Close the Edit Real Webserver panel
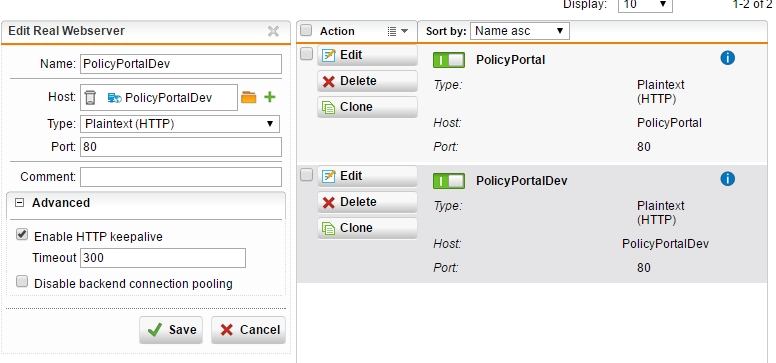Screen dimensions: 776x363 coord(273,31)
